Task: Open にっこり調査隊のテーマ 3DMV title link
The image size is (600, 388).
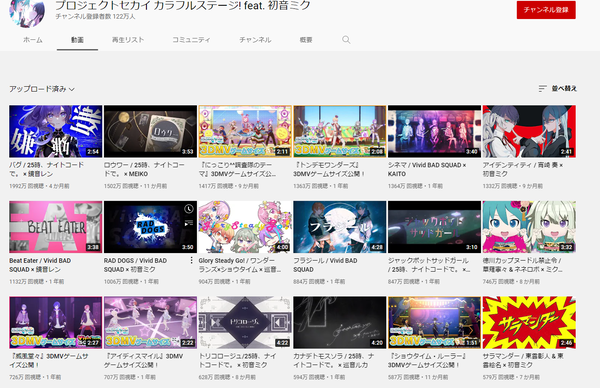Action: pos(237,170)
